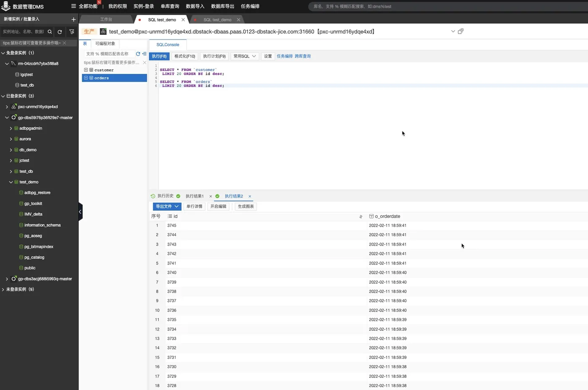Add a new instance with the plus icon
Screen dimensions: 588x390
pos(73,19)
